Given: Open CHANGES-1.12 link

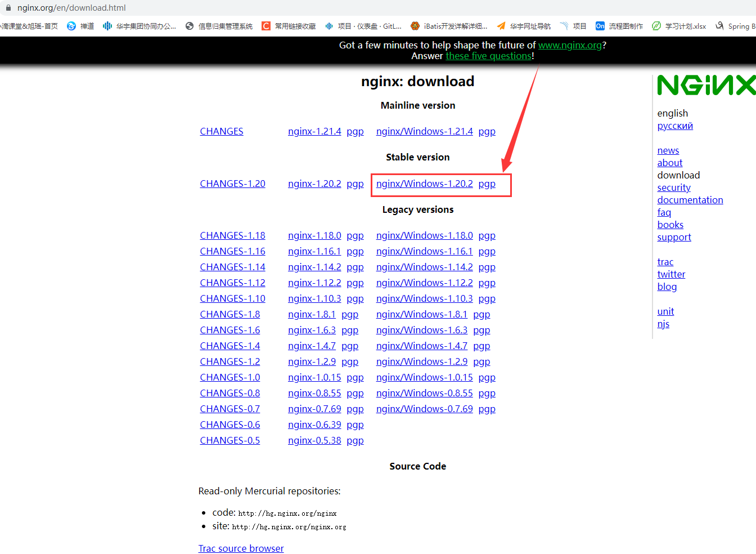Looking at the screenshot, I should [x=233, y=283].
